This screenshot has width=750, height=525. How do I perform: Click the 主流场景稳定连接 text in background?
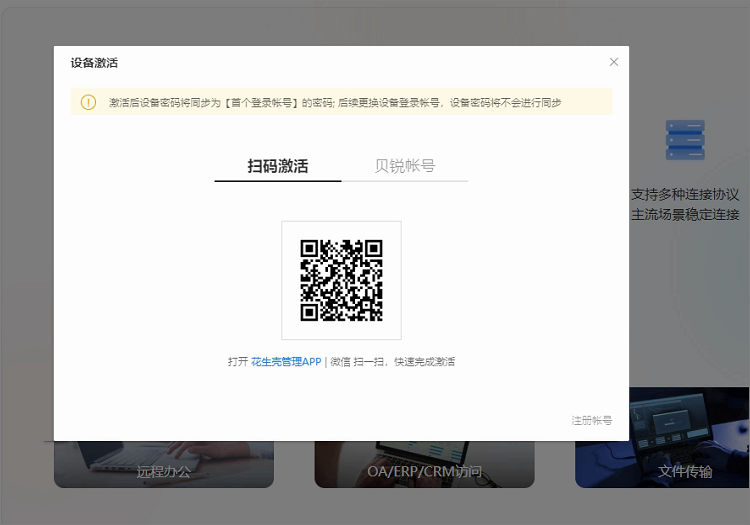685,215
